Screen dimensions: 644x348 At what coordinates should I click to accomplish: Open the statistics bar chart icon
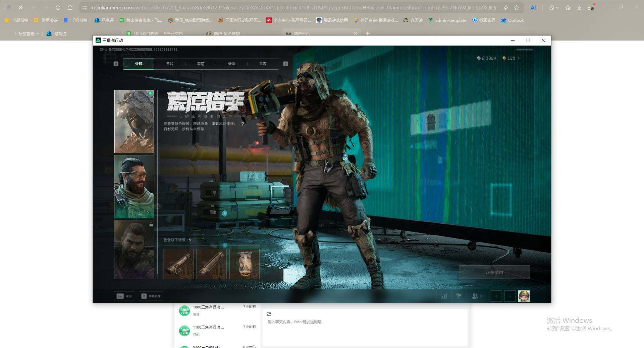tap(444, 296)
